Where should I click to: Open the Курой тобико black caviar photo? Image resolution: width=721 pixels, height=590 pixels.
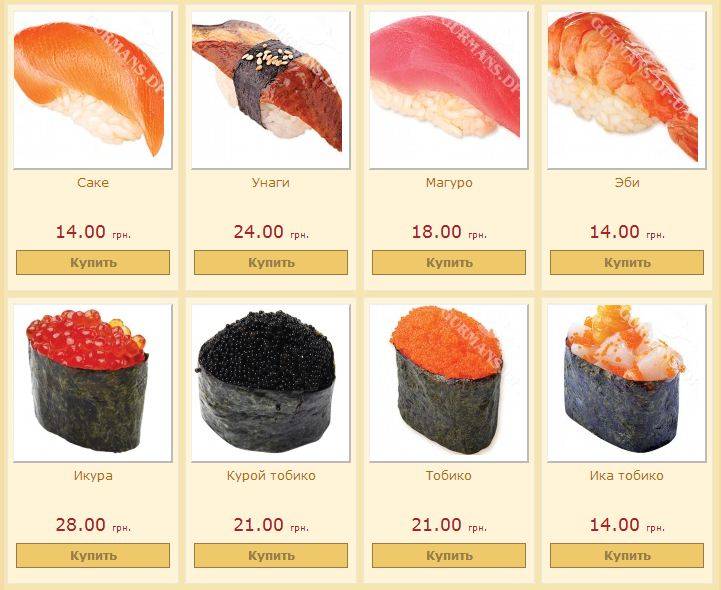point(271,383)
